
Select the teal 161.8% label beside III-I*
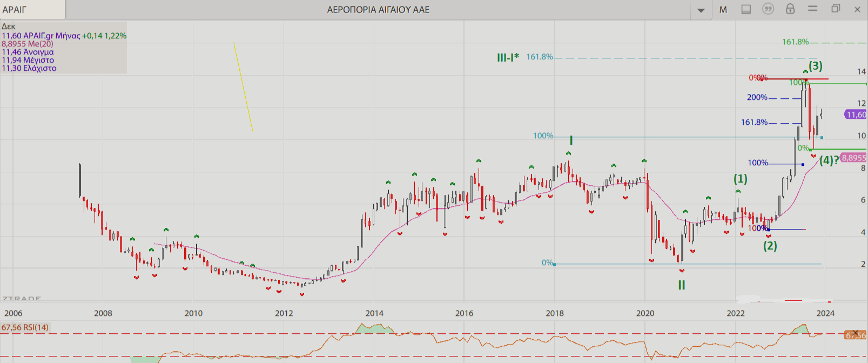click(x=540, y=57)
